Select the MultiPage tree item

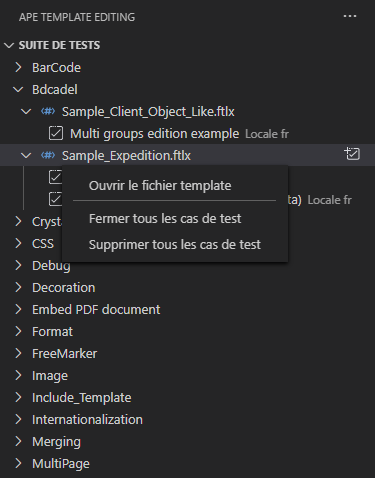pos(61,463)
